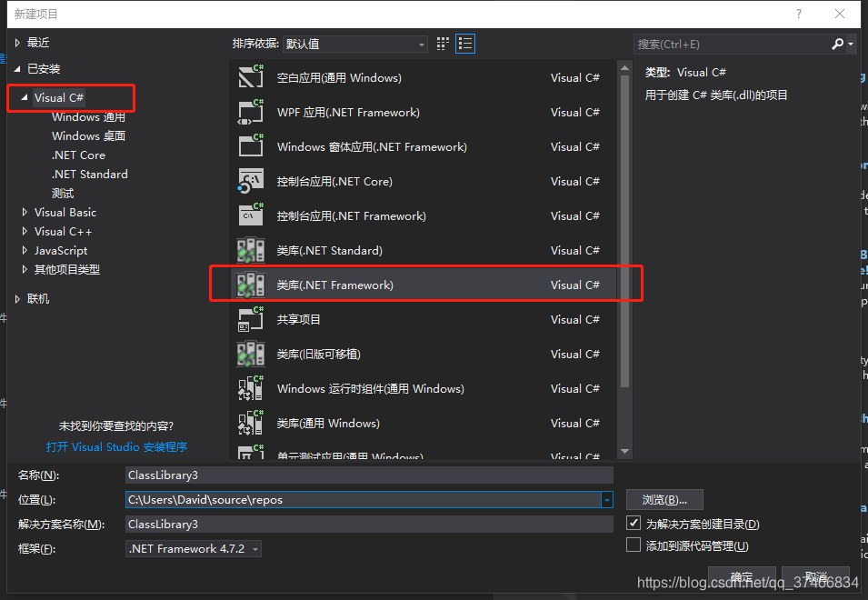Open the search options dropdown arrow
868x600 pixels.
[x=851, y=44]
